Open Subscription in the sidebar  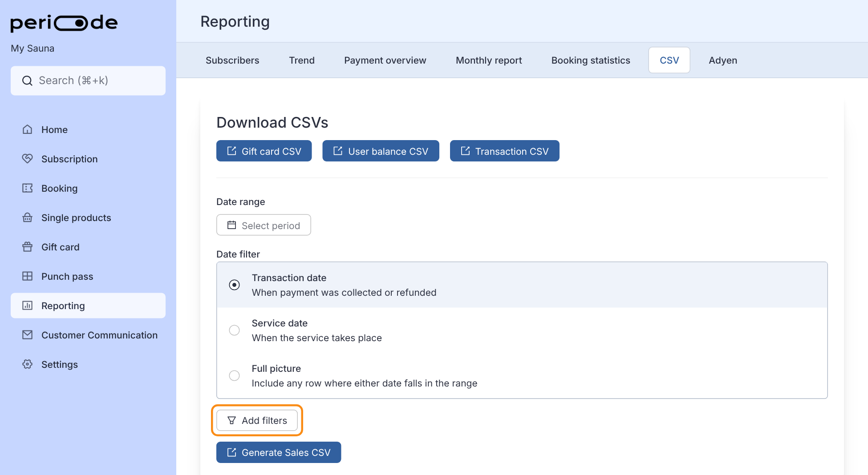point(88,159)
